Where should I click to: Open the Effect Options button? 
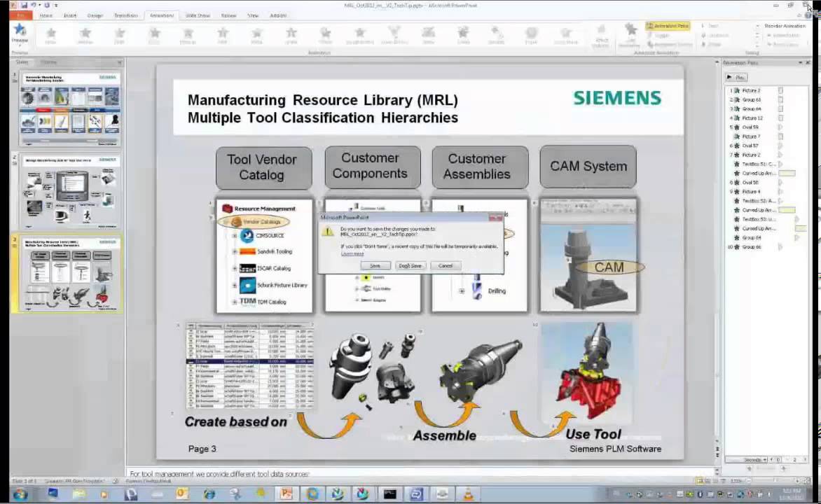tap(601, 36)
